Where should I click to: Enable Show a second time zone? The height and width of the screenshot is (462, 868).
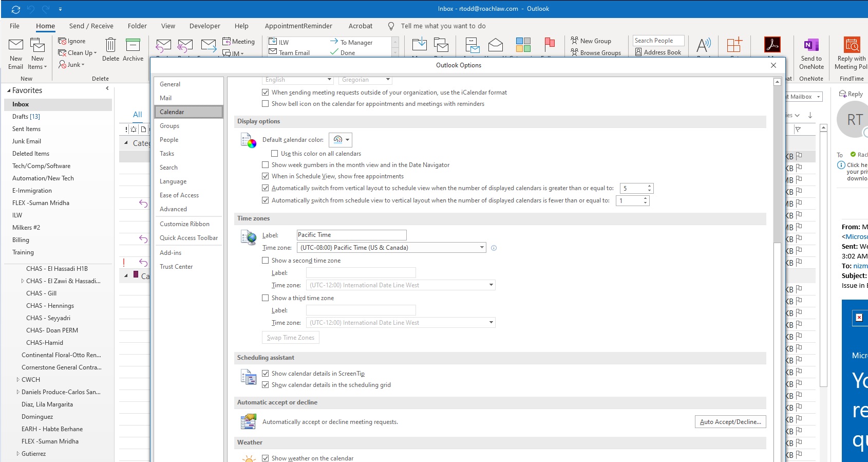tap(266, 261)
